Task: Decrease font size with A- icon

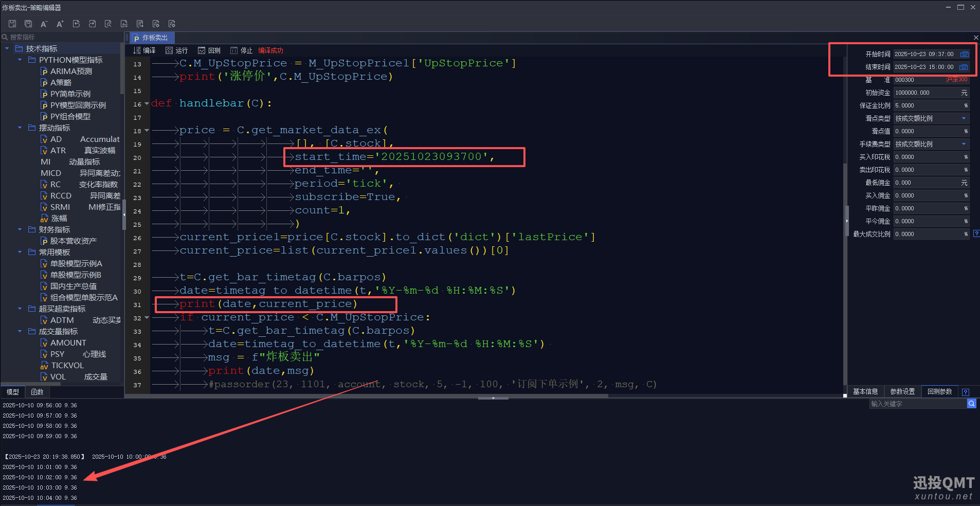Action: (x=44, y=24)
